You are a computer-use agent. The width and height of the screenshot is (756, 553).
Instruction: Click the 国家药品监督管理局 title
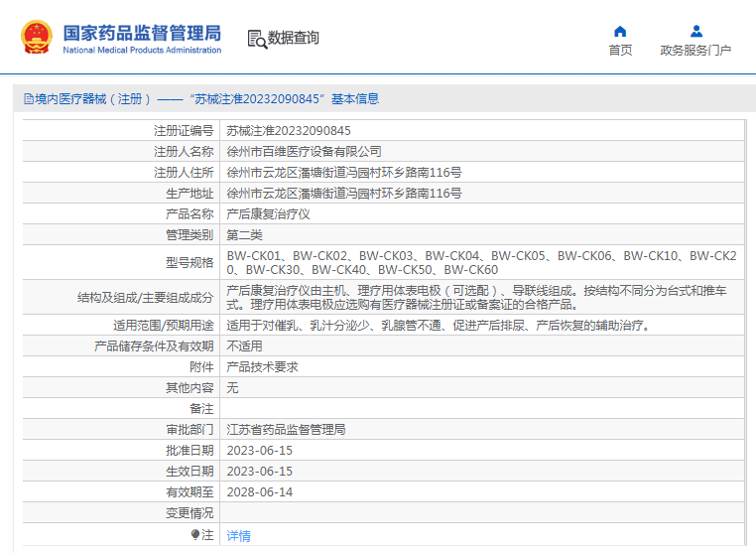(142, 33)
